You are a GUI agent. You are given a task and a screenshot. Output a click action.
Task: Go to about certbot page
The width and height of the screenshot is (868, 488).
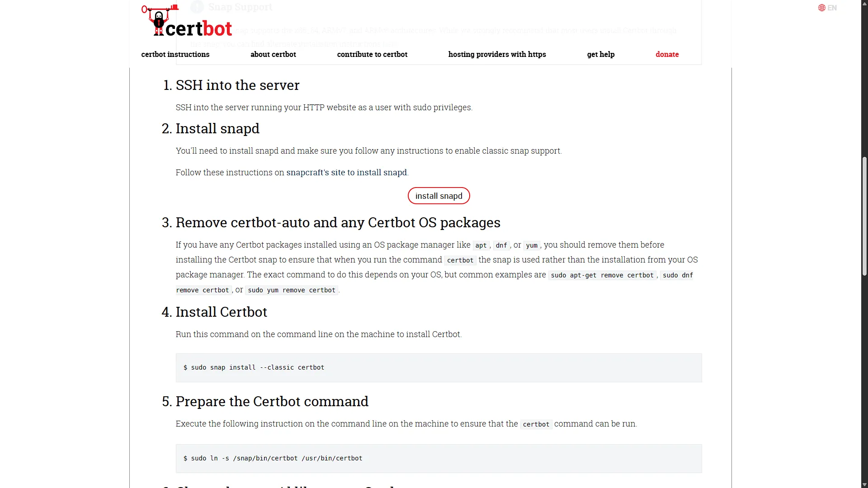click(273, 54)
